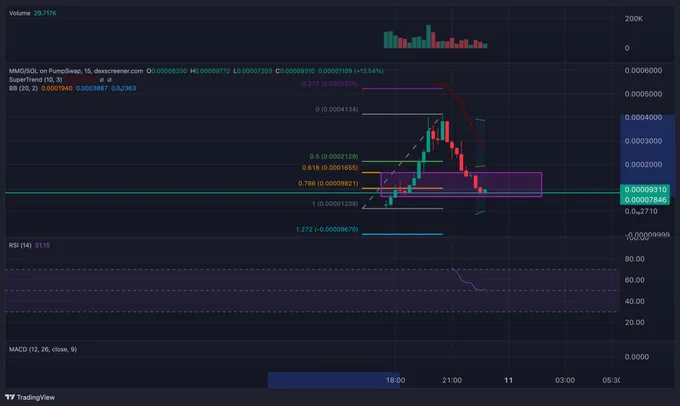Click the purple RSI line in the RSI pane
The height and width of the screenshot is (406, 680).
466,281
